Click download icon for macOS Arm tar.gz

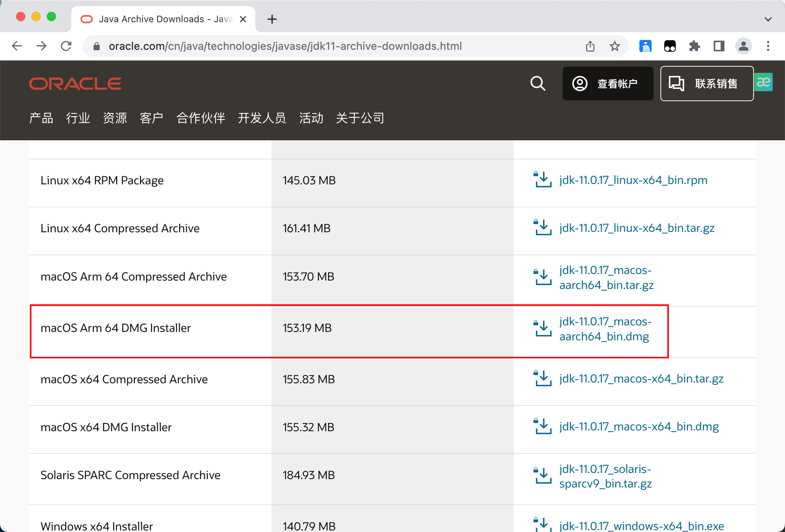pyautogui.click(x=543, y=277)
